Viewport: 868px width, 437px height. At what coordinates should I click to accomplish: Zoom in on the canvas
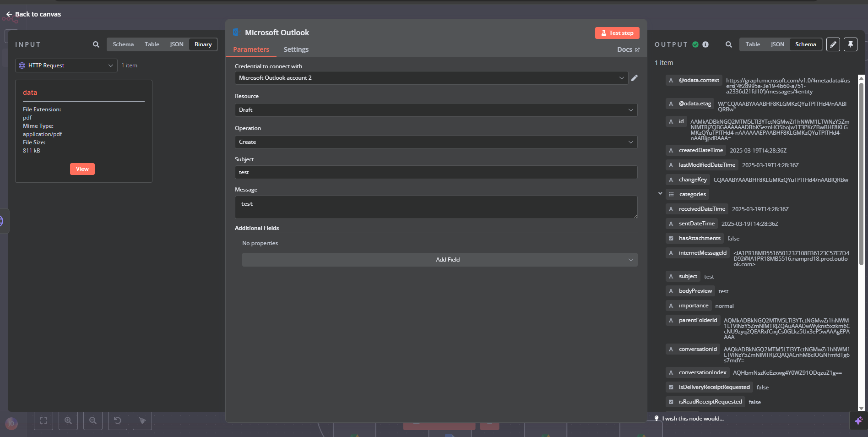(x=68, y=421)
